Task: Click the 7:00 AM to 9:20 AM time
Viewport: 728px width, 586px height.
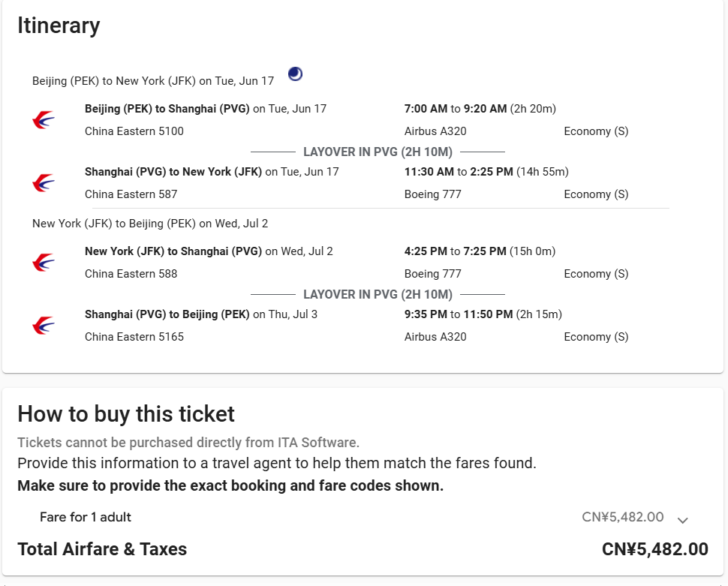Action: click(456, 109)
